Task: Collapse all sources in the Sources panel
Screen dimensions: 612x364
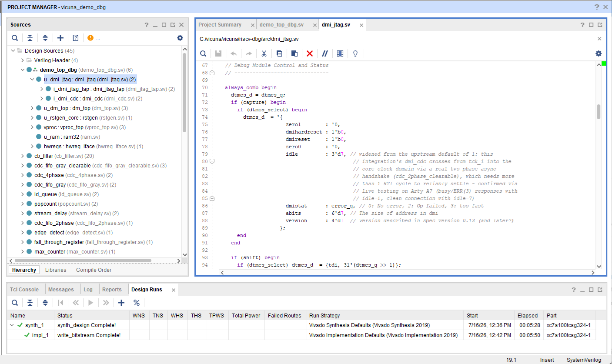Action: click(x=30, y=38)
